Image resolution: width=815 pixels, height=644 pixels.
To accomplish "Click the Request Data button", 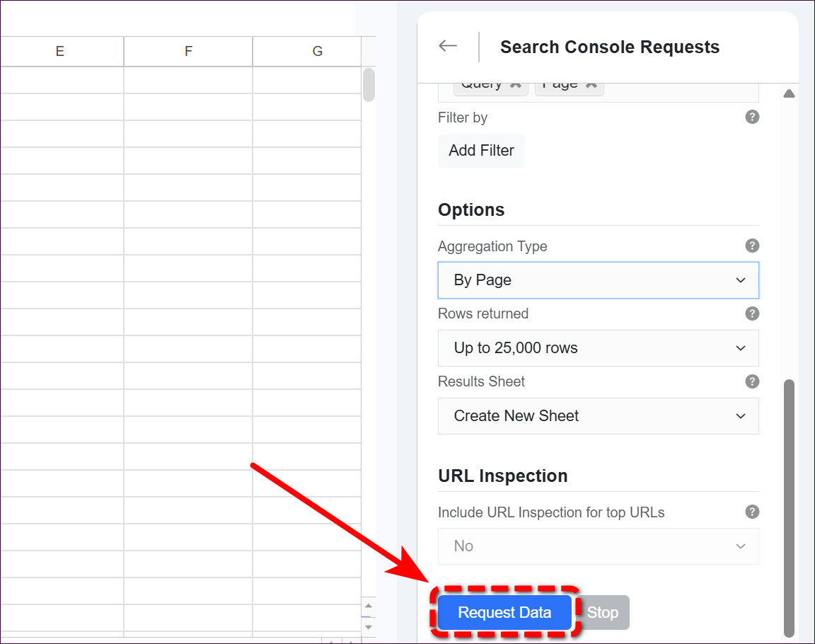I will click(x=504, y=612).
